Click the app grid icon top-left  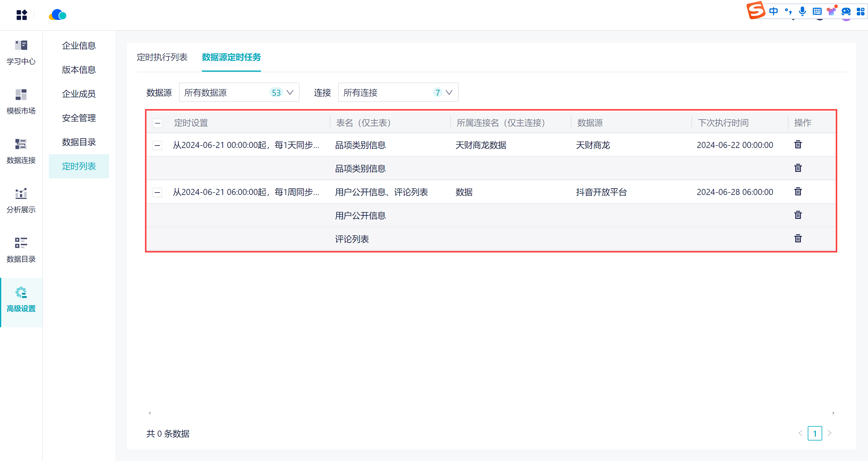[x=22, y=15]
